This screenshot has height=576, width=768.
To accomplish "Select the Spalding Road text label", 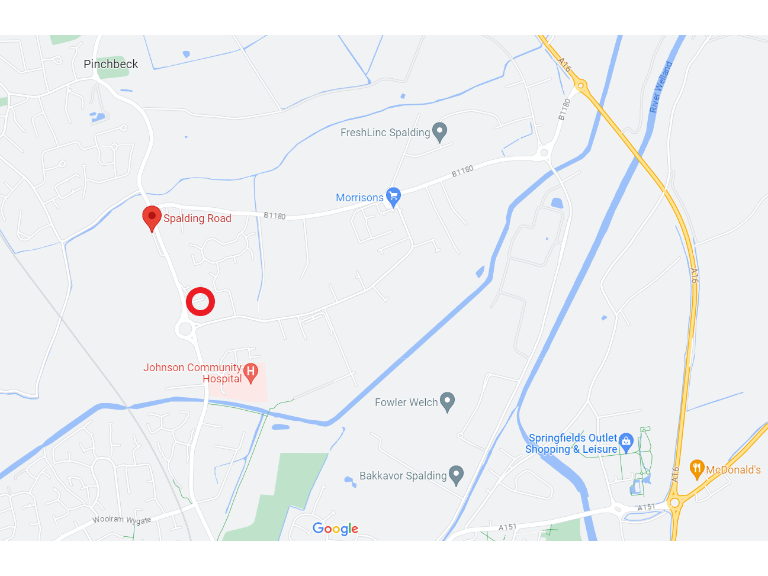I will point(197,218).
